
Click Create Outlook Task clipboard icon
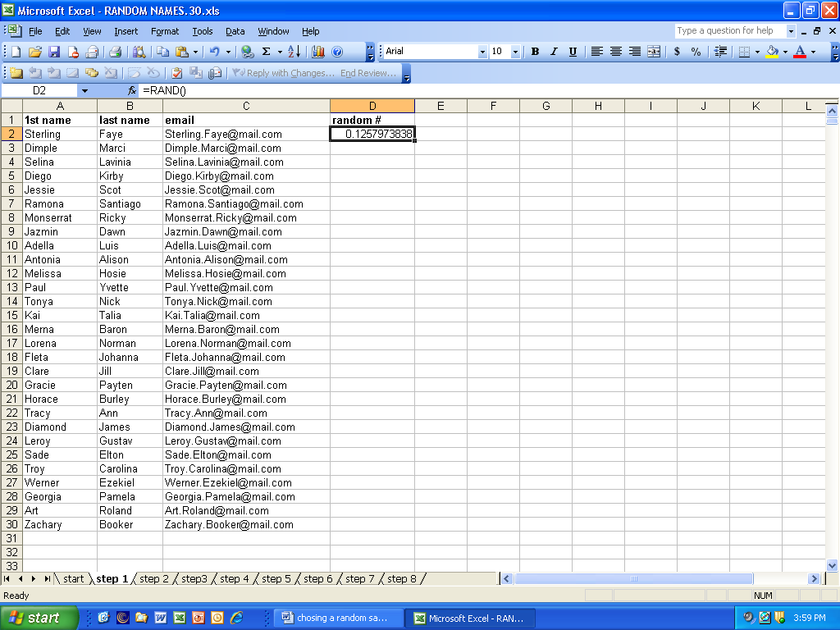click(177, 73)
